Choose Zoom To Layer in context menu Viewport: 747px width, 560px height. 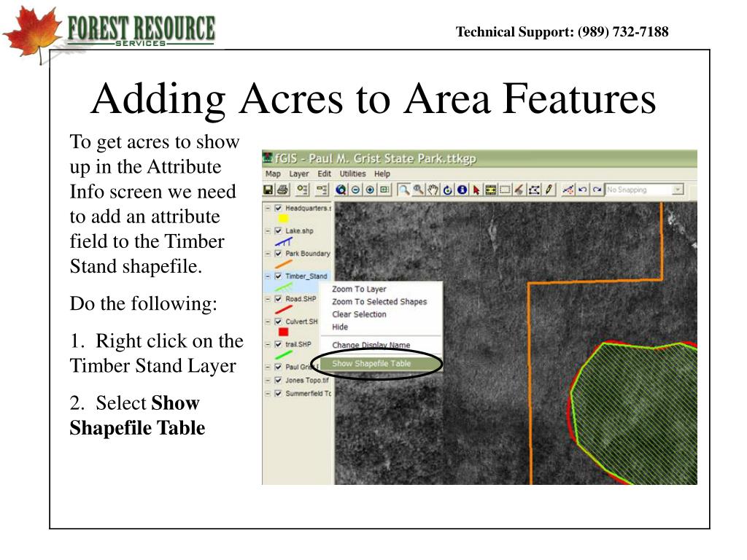(381, 289)
